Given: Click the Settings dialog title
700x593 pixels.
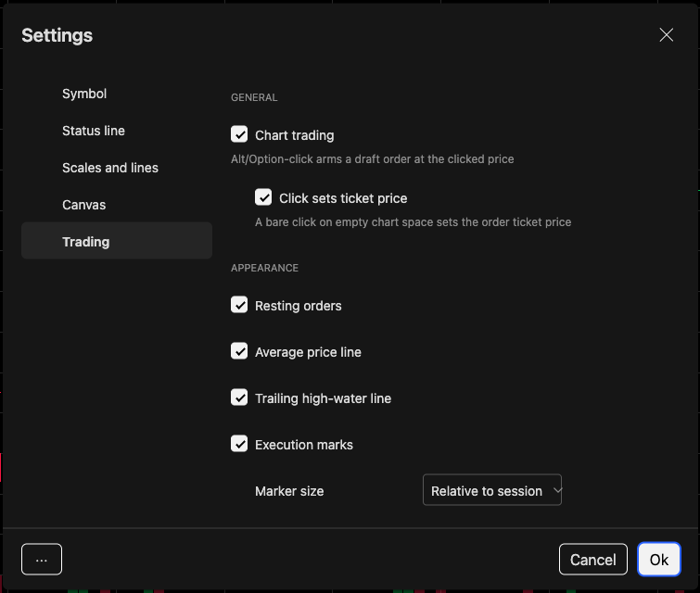Looking at the screenshot, I should [x=57, y=35].
